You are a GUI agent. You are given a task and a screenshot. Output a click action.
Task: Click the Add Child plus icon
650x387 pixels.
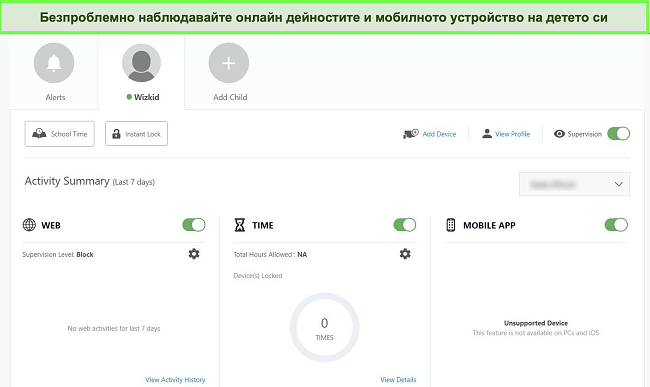coord(229,63)
